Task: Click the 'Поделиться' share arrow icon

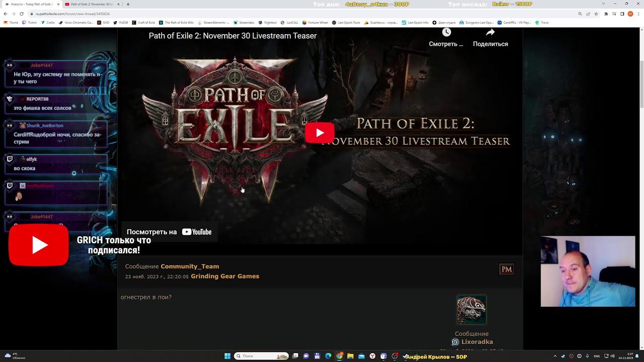Action: click(x=491, y=33)
